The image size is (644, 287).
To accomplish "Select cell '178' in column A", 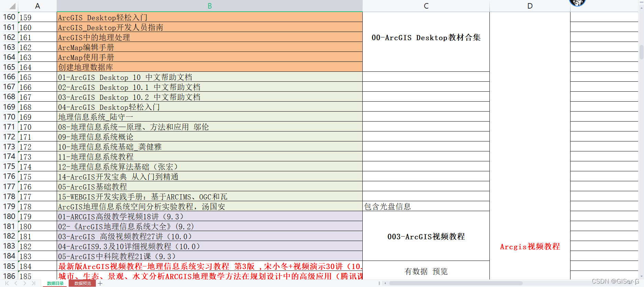I will [x=37, y=206].
